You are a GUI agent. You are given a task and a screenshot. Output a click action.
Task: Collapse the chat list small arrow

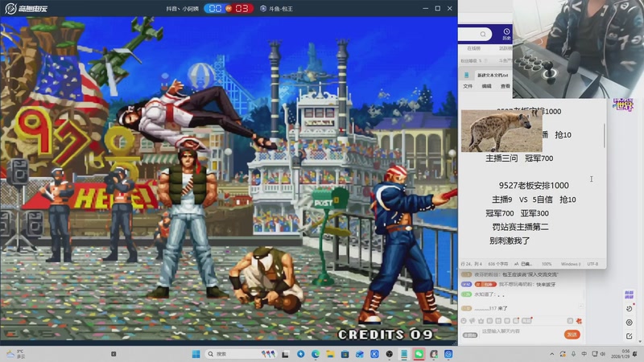coord(581,306)
